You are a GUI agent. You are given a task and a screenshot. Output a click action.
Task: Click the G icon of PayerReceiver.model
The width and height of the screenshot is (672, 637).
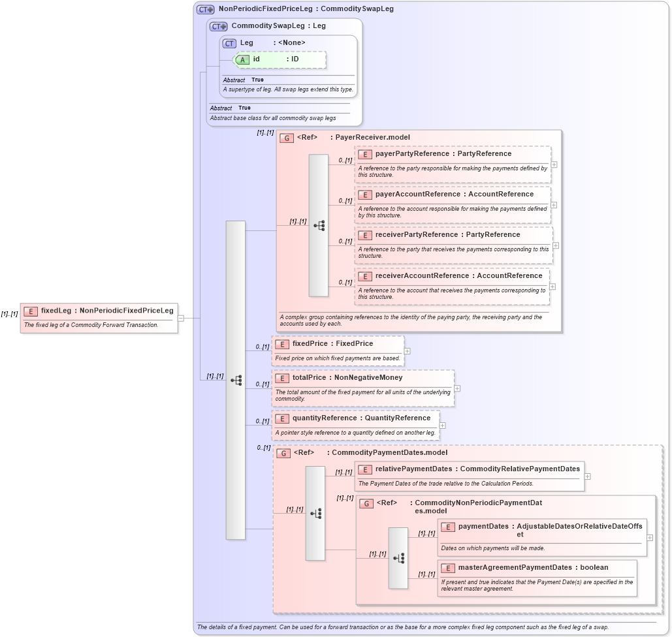[x=287, y=138]
